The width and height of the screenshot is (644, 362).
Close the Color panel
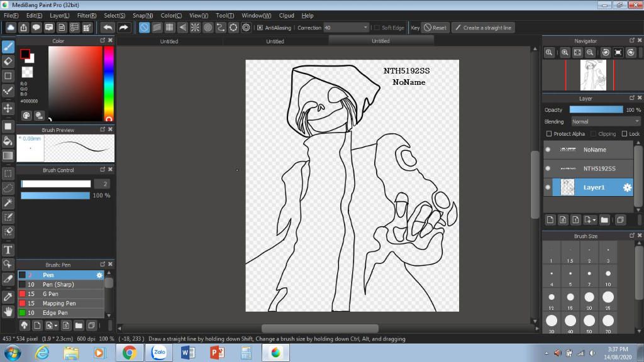[x=110, y=40]
